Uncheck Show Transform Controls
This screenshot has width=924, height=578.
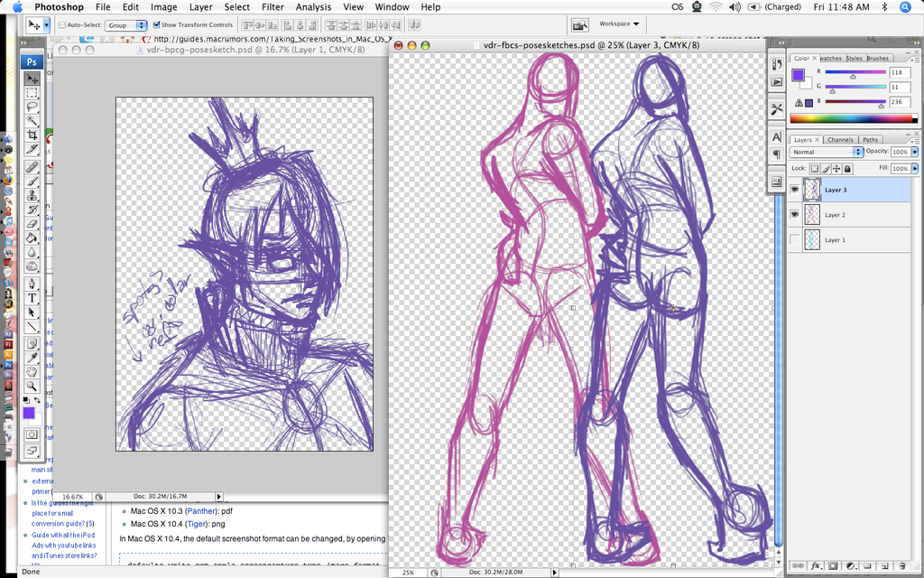156,24
